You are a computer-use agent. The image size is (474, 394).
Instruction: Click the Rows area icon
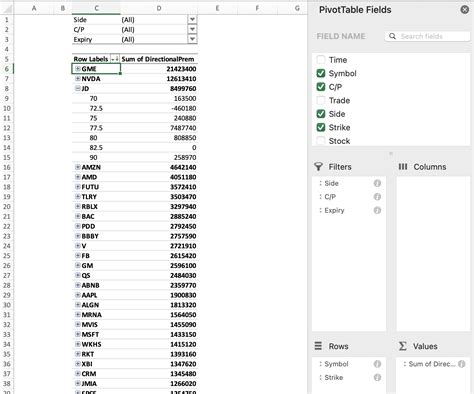[x=318, y=346]
